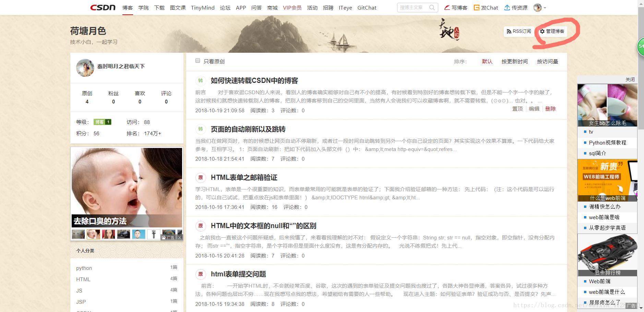Toggle 只看原创 checkbox

198,61
